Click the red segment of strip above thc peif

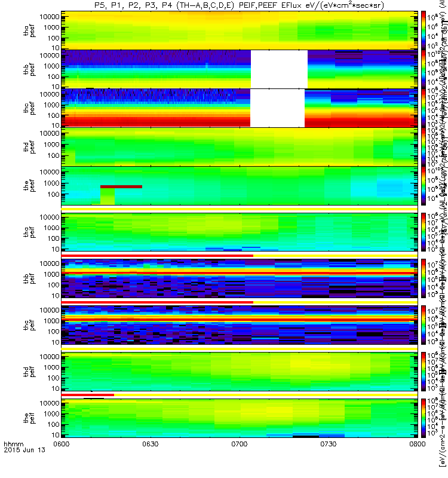pos(157,302)
